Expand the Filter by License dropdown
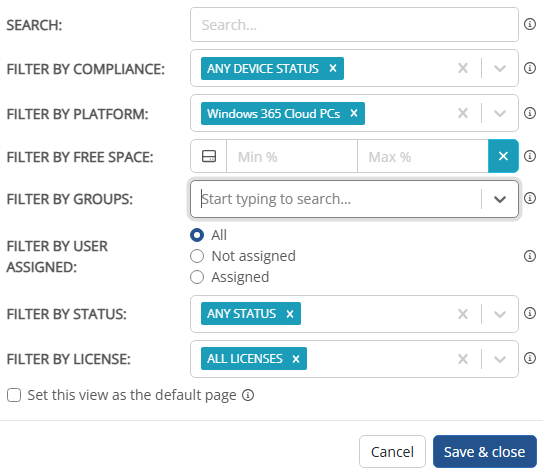 pos(500,359)
